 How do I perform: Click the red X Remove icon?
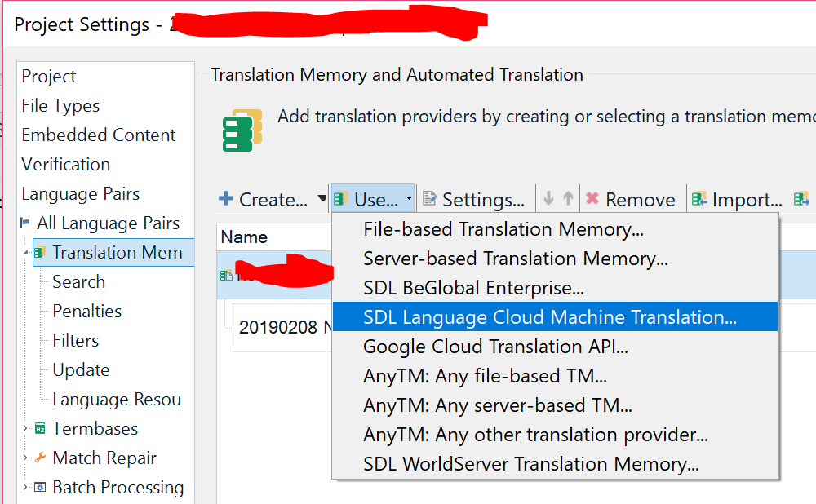point(592,198)
